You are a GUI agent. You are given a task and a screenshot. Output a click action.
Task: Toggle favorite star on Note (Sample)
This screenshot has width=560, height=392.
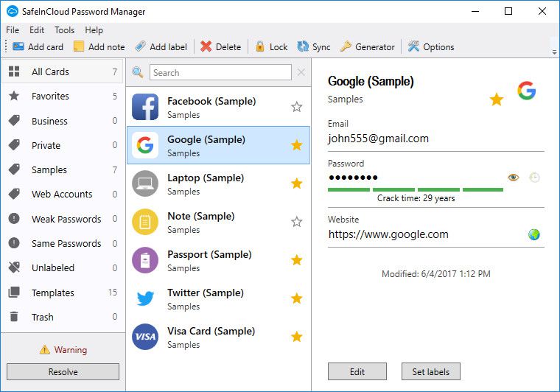point(297,222)
